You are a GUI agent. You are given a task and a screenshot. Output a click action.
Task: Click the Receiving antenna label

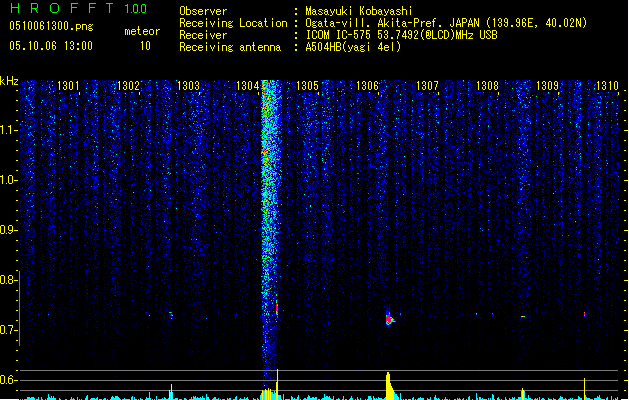coord(230,47)
